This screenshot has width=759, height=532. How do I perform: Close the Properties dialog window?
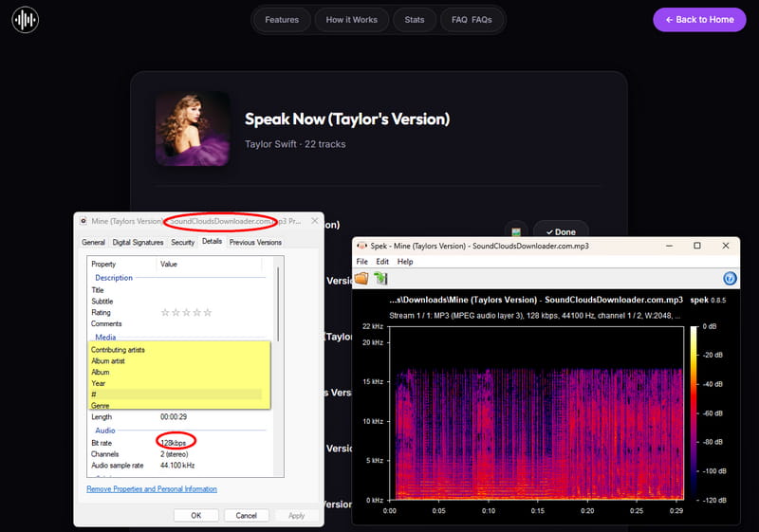315,221
